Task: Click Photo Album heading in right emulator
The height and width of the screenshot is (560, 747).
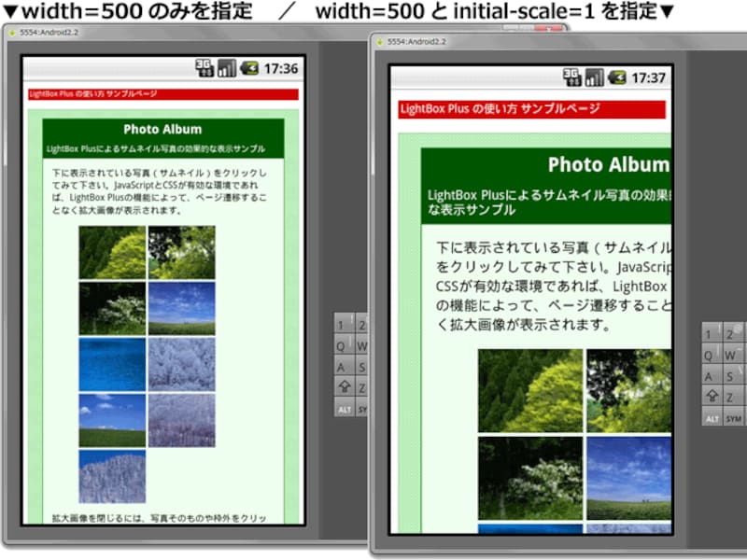Action: click(x=609, y=165)
